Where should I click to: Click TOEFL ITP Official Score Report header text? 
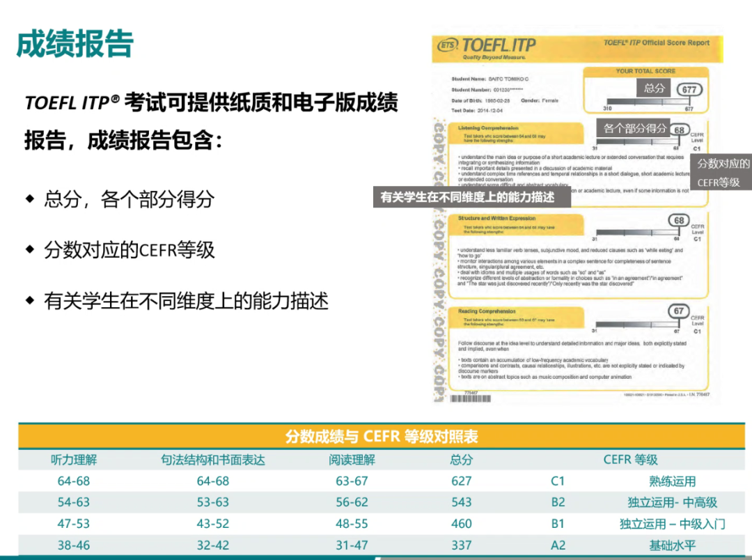tap(656, 42)
